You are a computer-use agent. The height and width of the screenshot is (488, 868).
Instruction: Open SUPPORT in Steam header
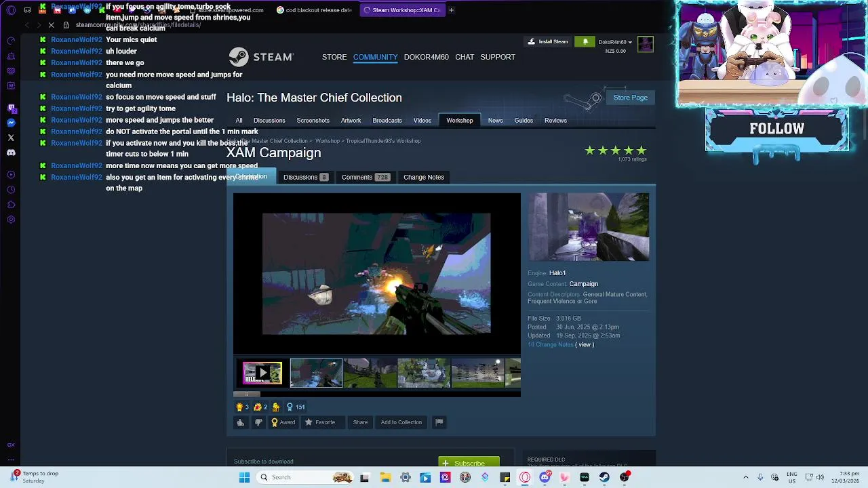498,57
